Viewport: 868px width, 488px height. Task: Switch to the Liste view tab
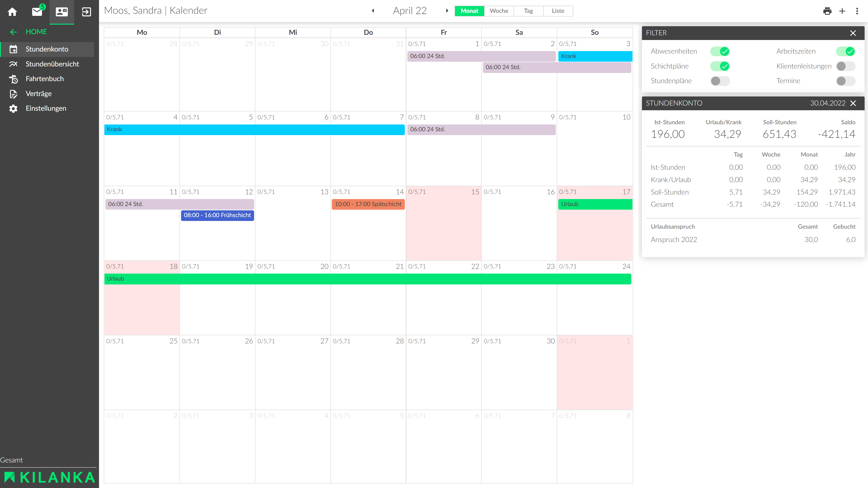click(x=558, y=11)
